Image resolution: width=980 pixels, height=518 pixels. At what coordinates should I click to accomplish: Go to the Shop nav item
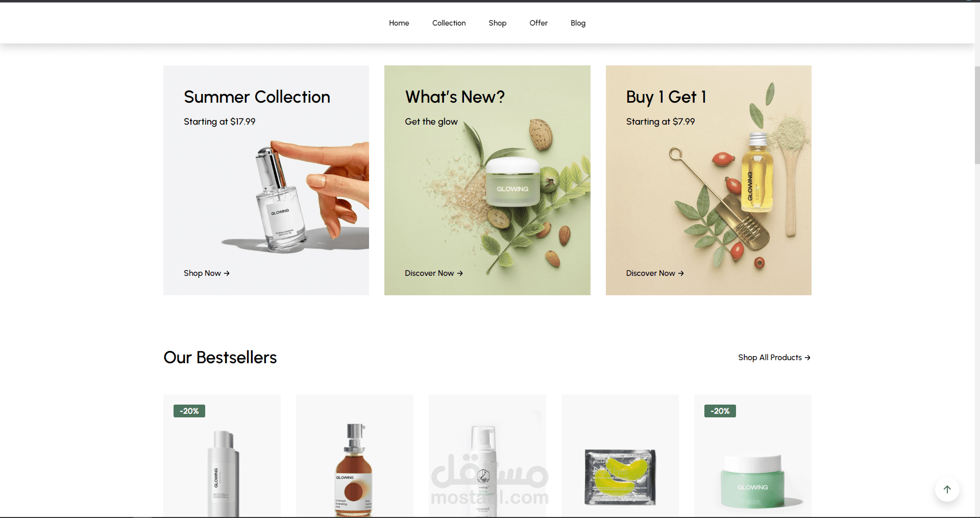[498, 23]
